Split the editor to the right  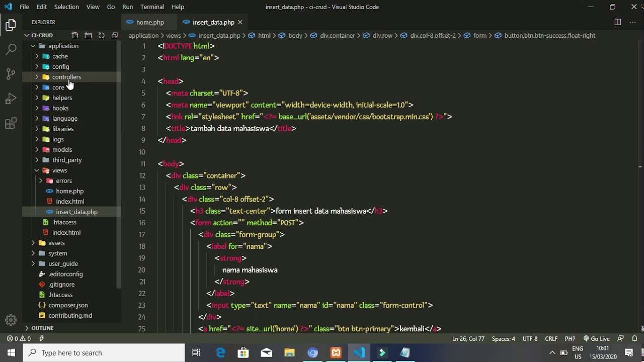point(617,22)
